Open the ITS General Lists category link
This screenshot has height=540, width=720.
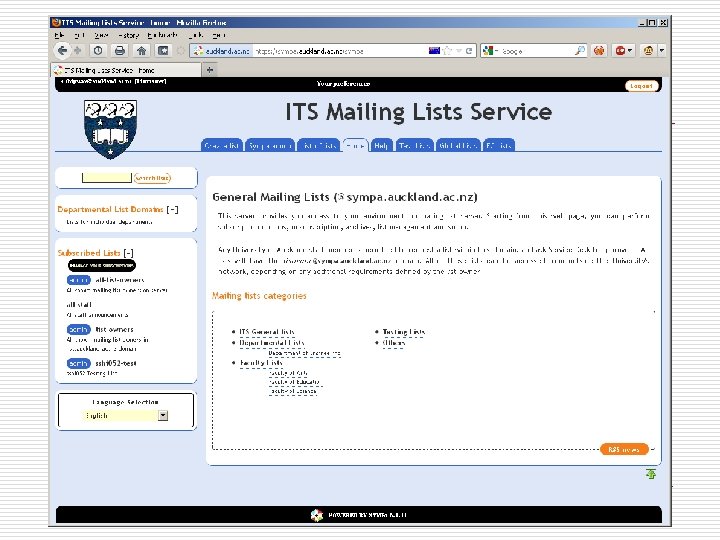pyautogui.click(x=267, y=332)
